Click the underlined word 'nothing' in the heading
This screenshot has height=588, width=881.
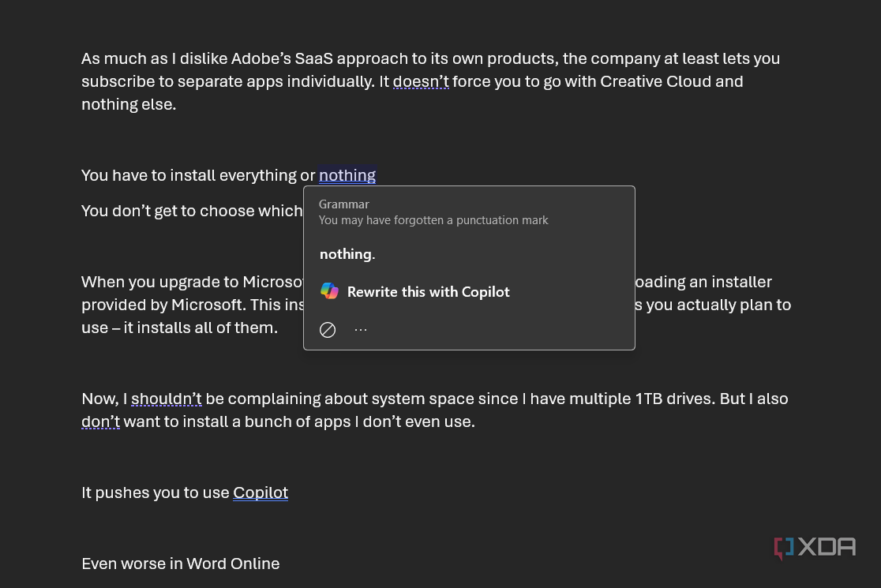[x=347, y=175]
